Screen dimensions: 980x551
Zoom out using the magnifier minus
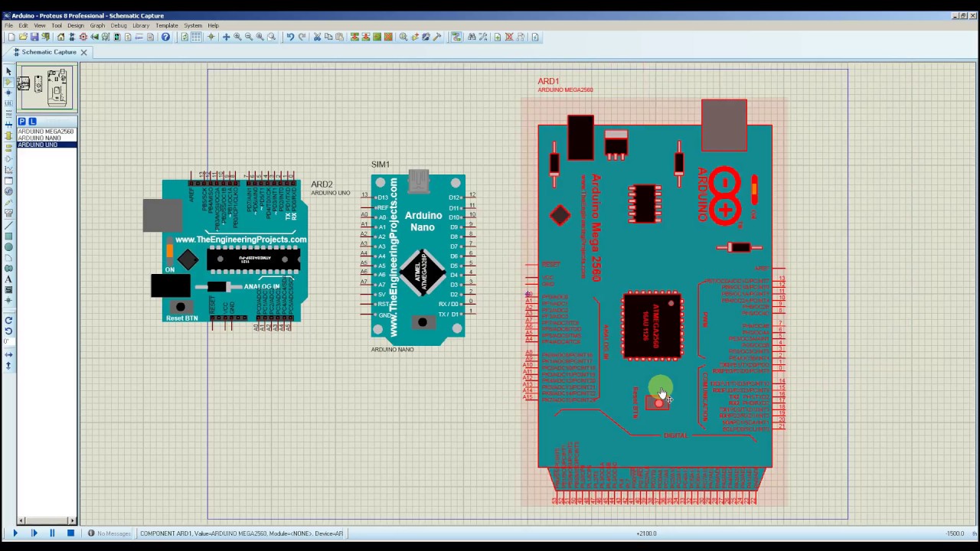(x=249, y=37)
